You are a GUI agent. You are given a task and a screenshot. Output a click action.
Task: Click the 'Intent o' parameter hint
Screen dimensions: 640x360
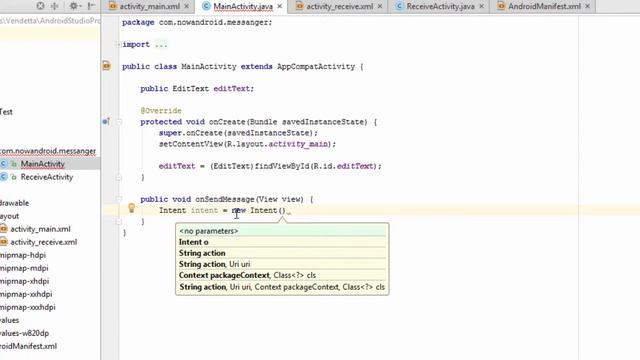pyautogui.click(x=282, y=242)
